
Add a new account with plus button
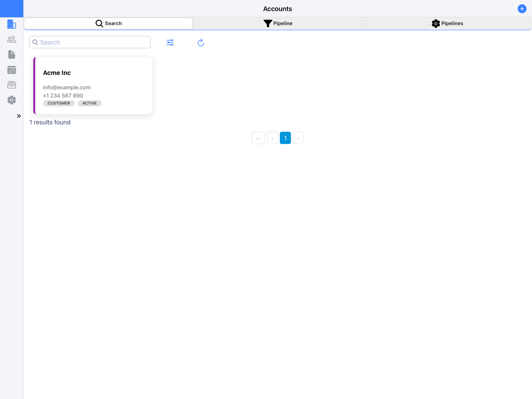pos(522,9)
